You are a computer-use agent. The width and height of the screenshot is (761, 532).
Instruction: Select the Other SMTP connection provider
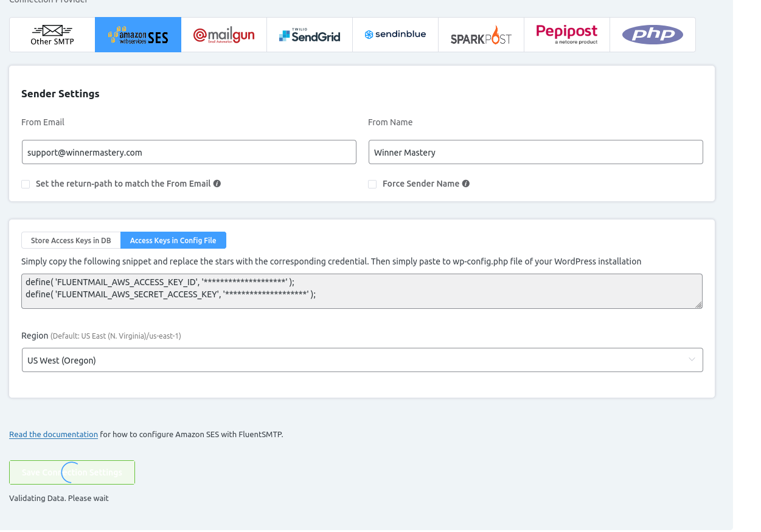[x=52, y=35]
